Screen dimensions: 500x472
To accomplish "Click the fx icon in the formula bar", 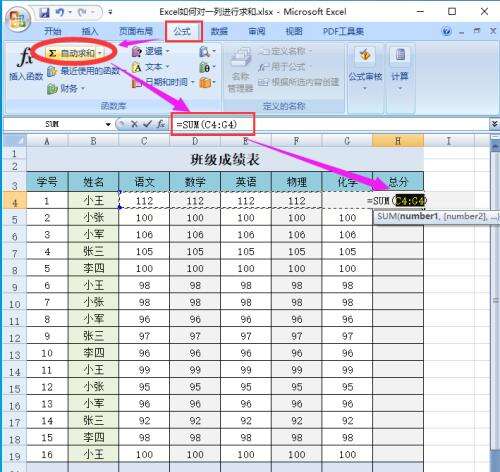I will [161, 124].
